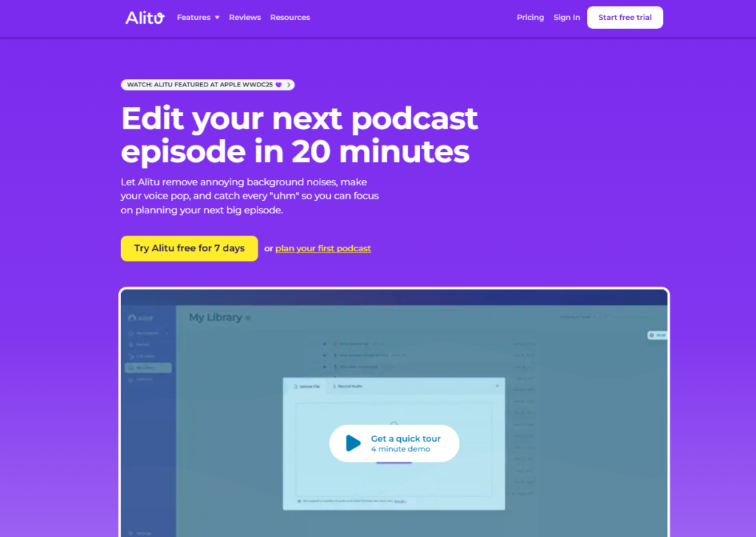Switch to Record Audio tab in preview
This screenshot has height=537, width=756.
coord(347,386)
